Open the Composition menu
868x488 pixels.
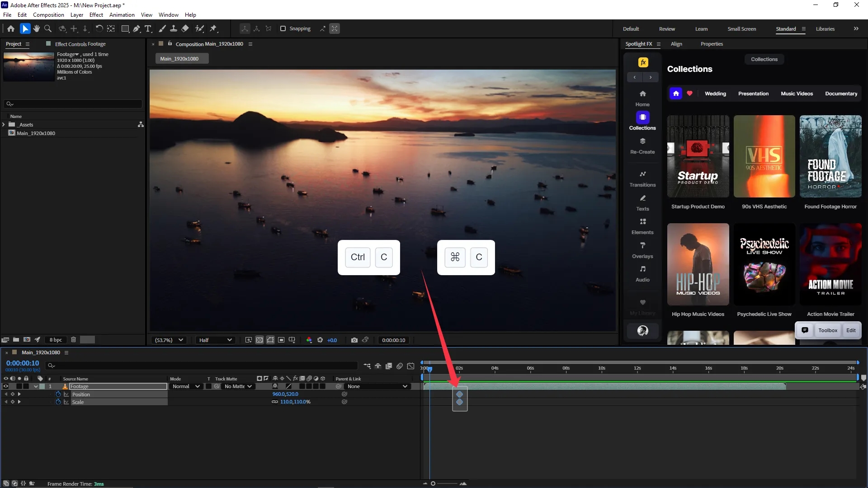tap(48, 14)
